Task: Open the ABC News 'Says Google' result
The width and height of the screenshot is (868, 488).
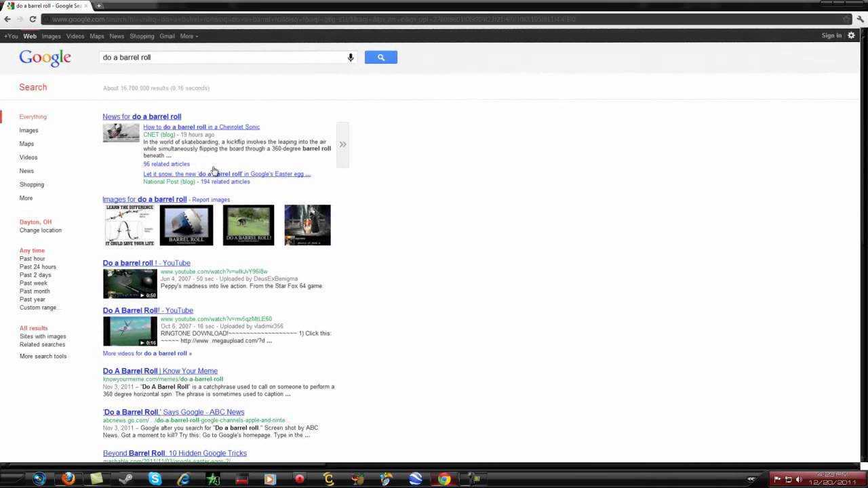Action: (x=174, y=412)
